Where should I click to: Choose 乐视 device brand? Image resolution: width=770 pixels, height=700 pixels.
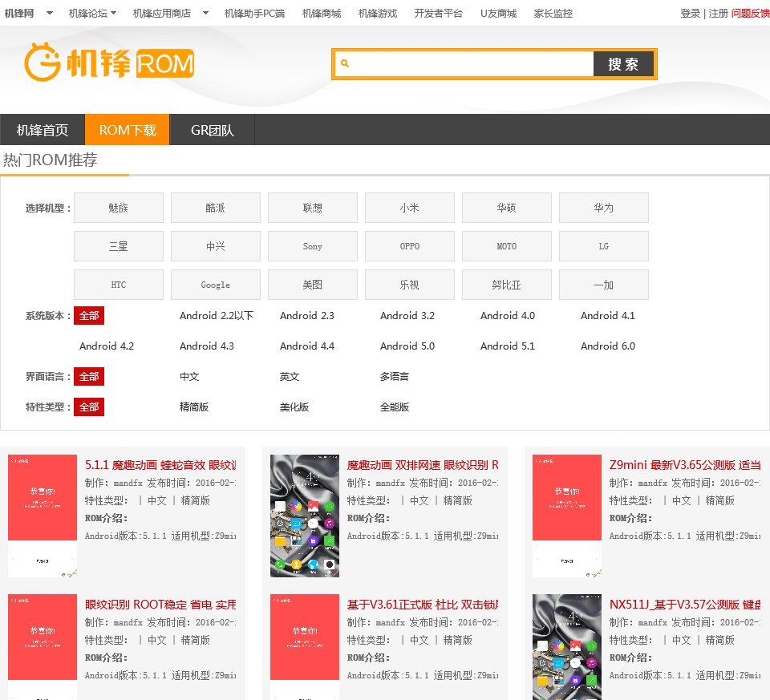click(410, 285)
